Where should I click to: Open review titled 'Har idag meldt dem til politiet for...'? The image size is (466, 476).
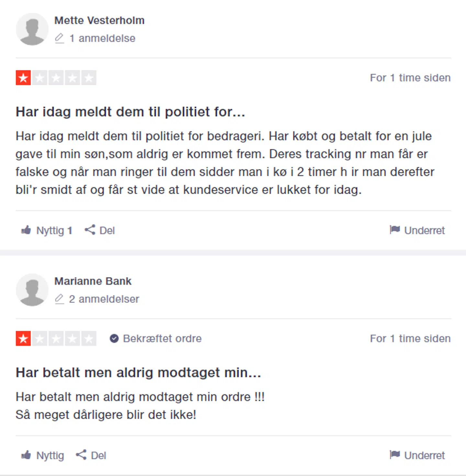(x=130, y=112)
